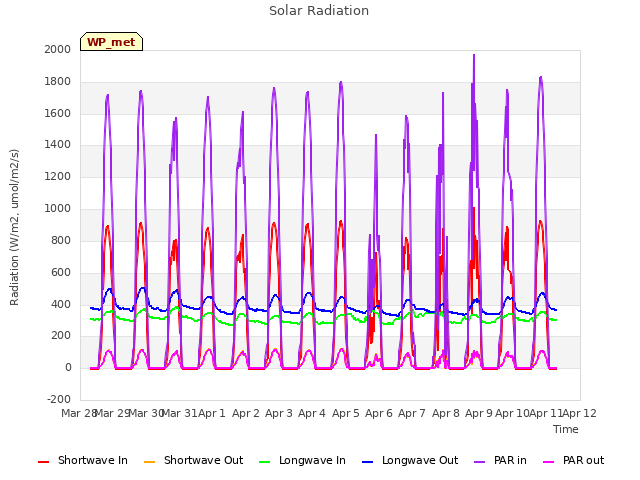Click the purple PAR in legend swatch
The image size is (640, 480).
click(x=480, y=462)
